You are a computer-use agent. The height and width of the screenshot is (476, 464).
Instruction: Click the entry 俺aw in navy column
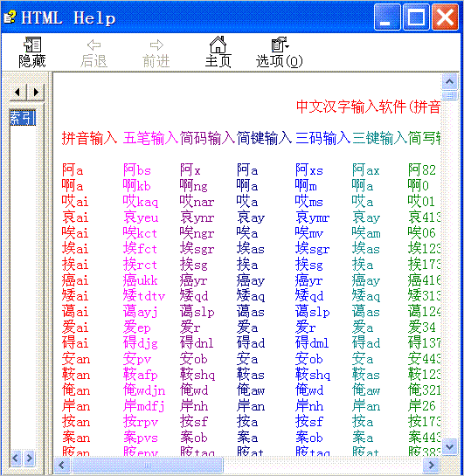point(251,390)
